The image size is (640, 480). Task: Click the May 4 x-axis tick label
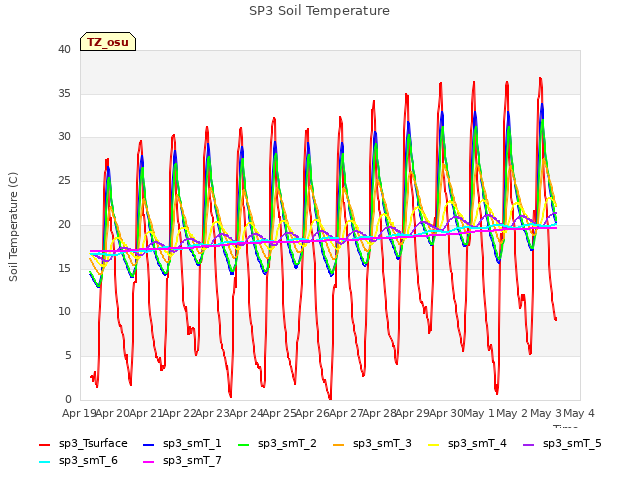579,413
